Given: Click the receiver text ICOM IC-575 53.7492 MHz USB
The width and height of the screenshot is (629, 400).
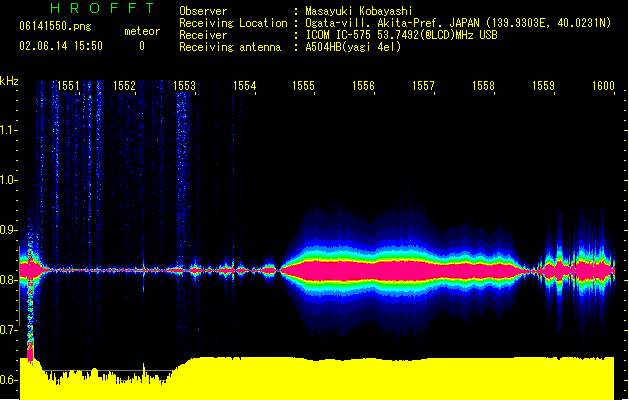Looking at the screenshot, I should [x=402, y=35].
